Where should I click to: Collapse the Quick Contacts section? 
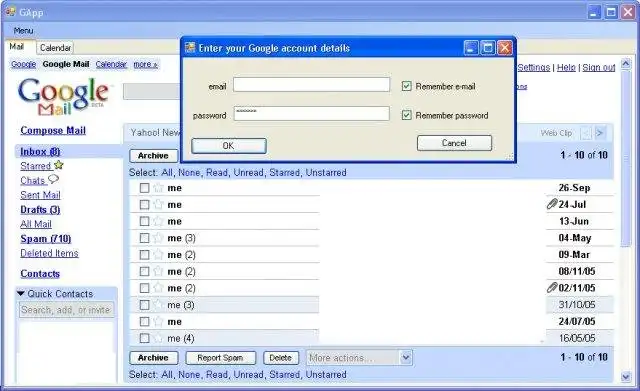point(21,293)
